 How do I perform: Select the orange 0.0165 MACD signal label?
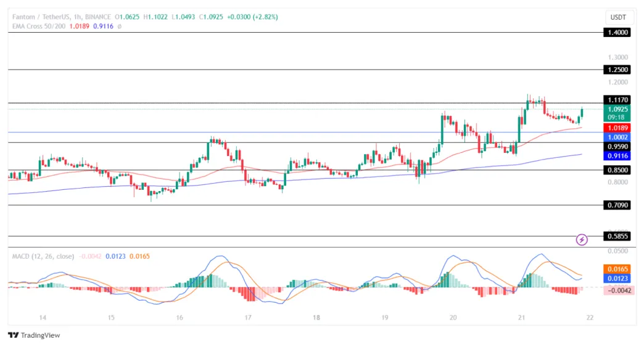617,269
